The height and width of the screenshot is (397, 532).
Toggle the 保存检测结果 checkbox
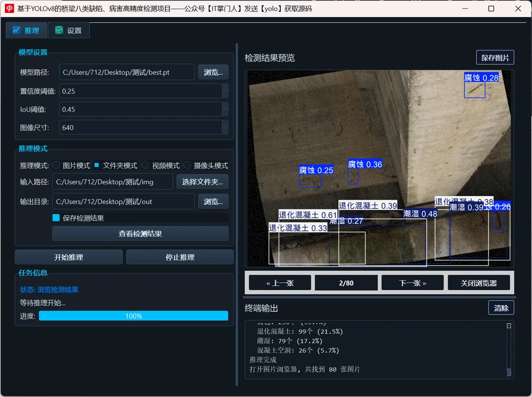tap(56, 218)
